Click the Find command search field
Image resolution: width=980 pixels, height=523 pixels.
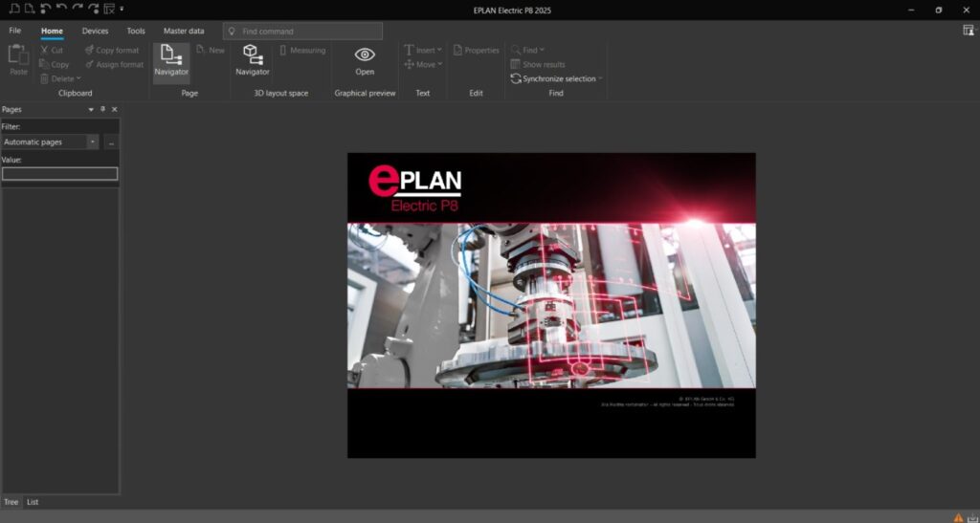pos(302,32)
